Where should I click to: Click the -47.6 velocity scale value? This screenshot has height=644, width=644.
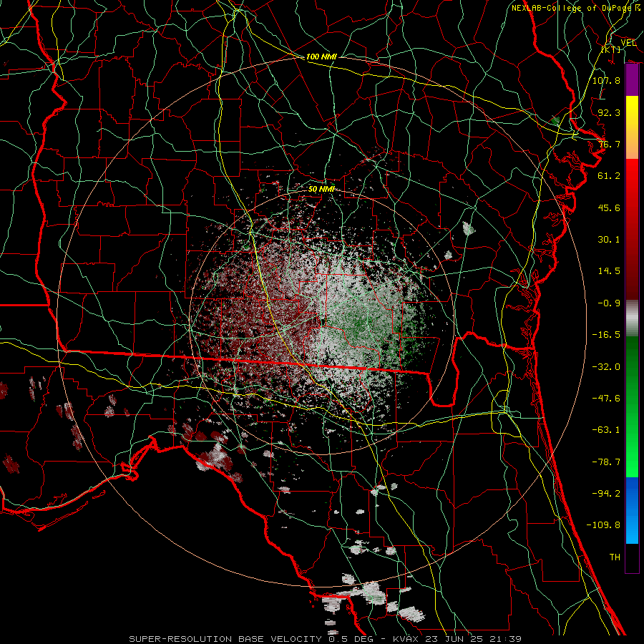pyautogui.click(x=606, y=399)
